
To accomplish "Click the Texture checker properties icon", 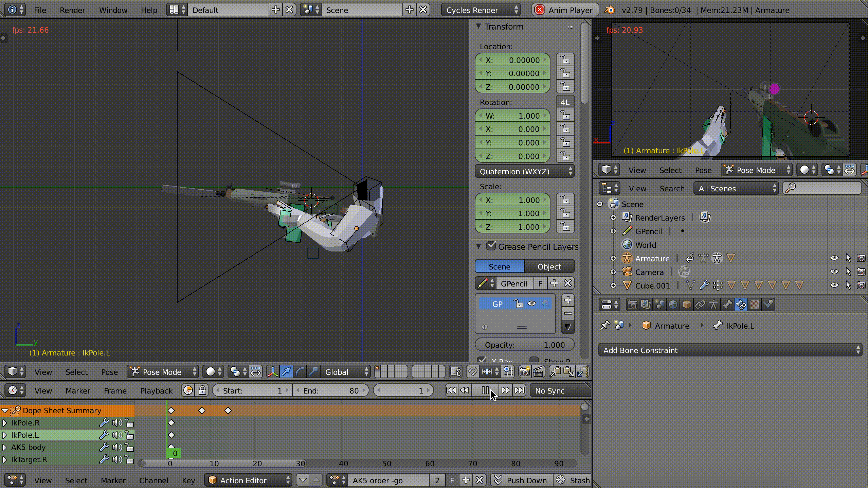I will [754, 304].
